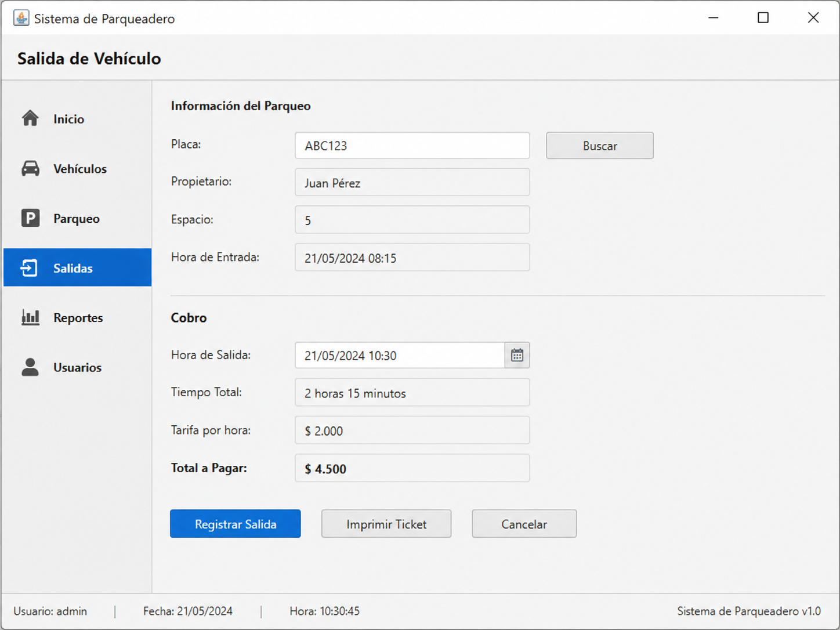Click the "Cobro" section title
Image resolution: width=840 pixels, height=630 pixels.
pyautogui.click(x=189, y=317)
